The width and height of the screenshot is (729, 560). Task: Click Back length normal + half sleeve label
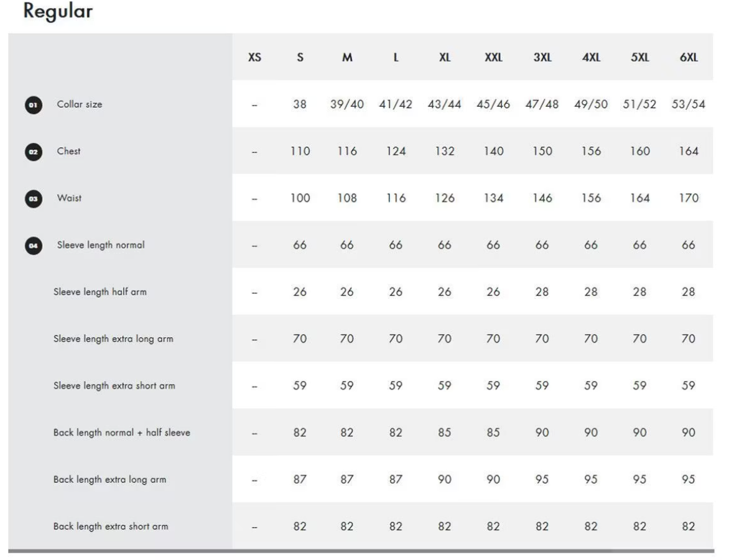[122, 433]
